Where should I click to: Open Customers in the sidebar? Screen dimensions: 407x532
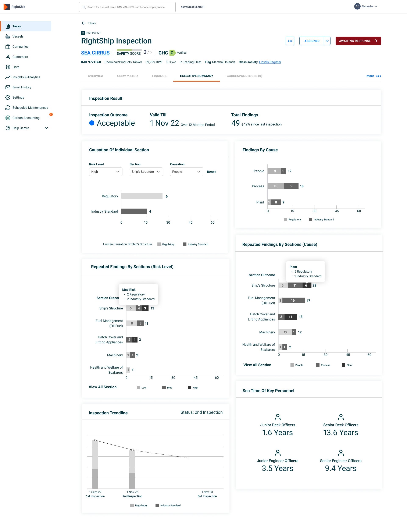(x=26, y=57)
